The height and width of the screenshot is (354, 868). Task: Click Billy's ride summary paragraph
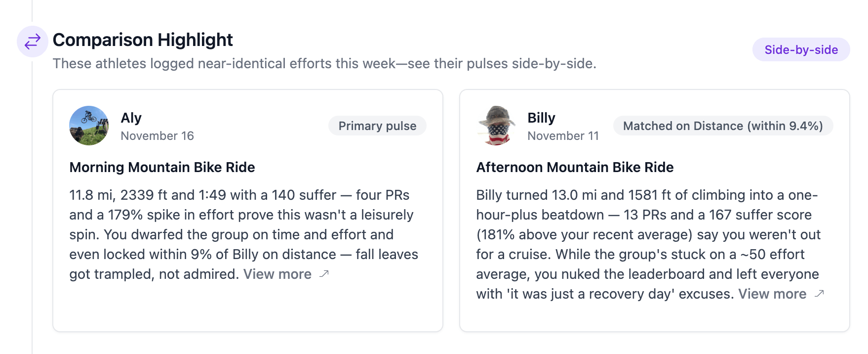click(x=647, y=234)
